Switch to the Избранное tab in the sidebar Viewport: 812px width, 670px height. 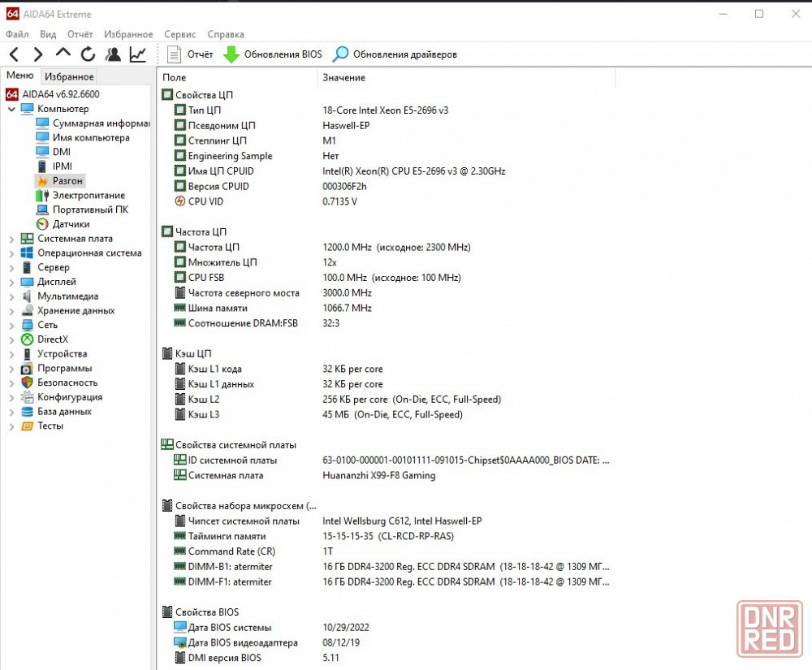click(69, 76)
